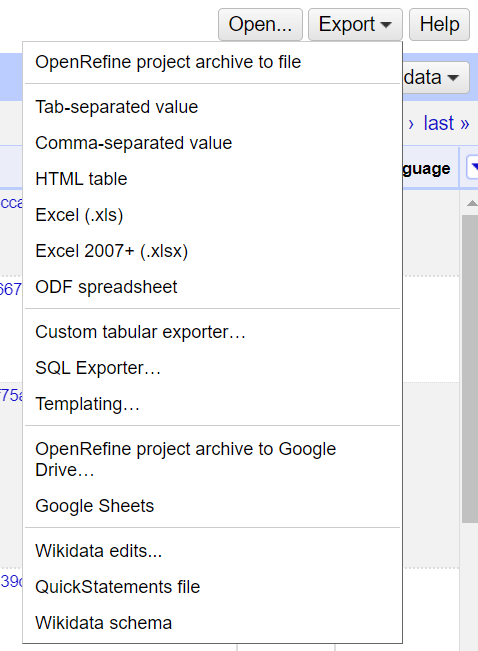
Task: Export a QuickStatements file
Action: [212, 587]
